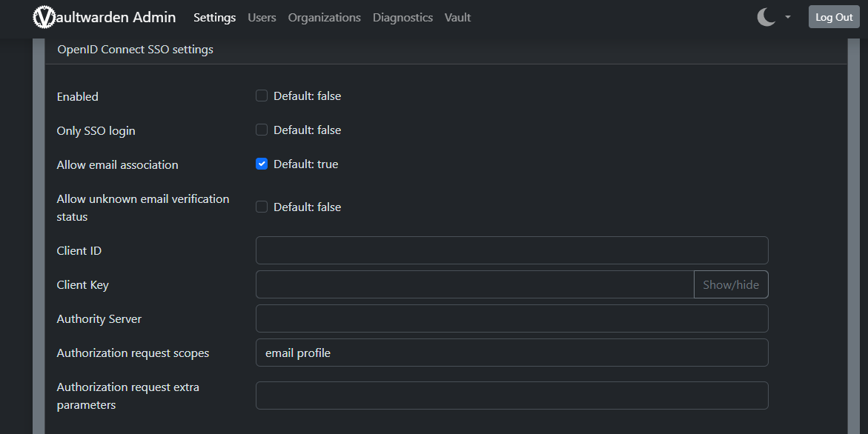
Task: Click the Authority Server input
Action: 511,318
